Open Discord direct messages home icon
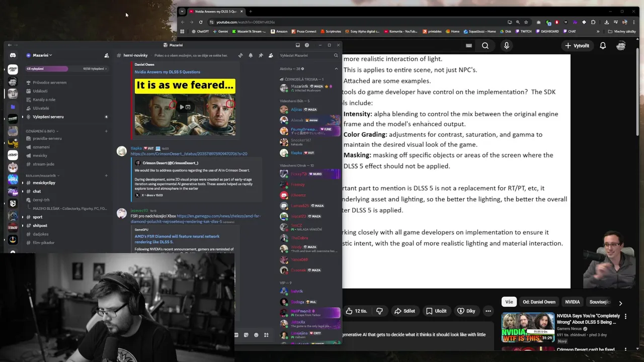Screen dimensions: 644x362 tap(13, 55)
